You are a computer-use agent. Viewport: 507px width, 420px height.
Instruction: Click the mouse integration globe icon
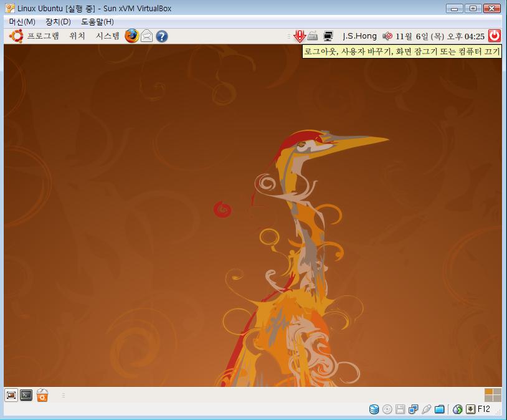[457, 409]
